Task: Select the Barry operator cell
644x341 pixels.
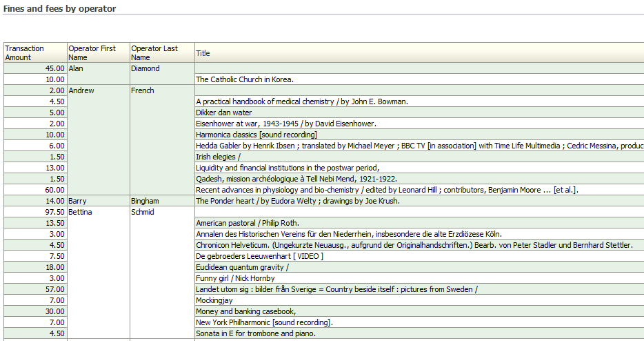Action: [77, 201]
